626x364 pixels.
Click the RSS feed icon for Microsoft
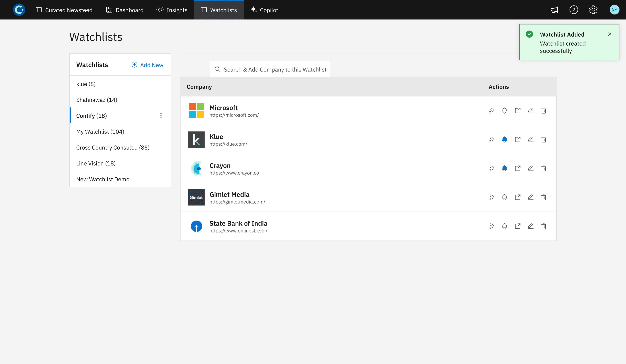(491, 111)
